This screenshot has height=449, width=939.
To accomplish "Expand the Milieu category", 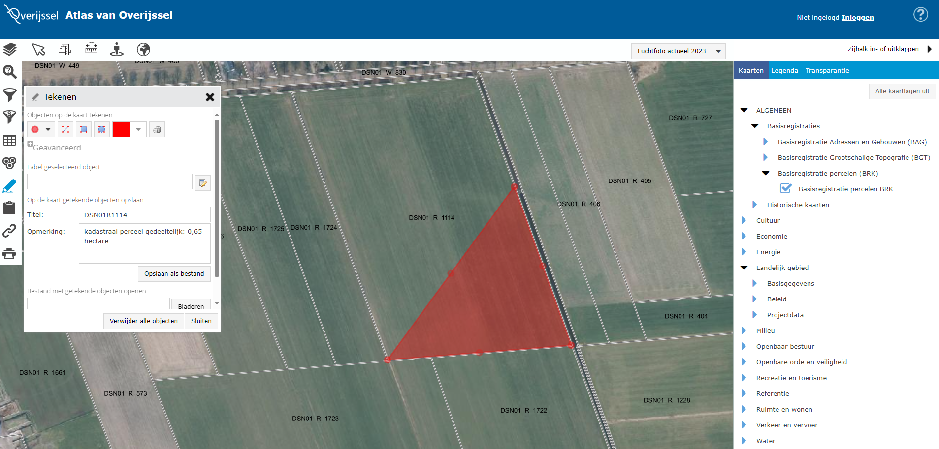I will click(x=744, y=330).
